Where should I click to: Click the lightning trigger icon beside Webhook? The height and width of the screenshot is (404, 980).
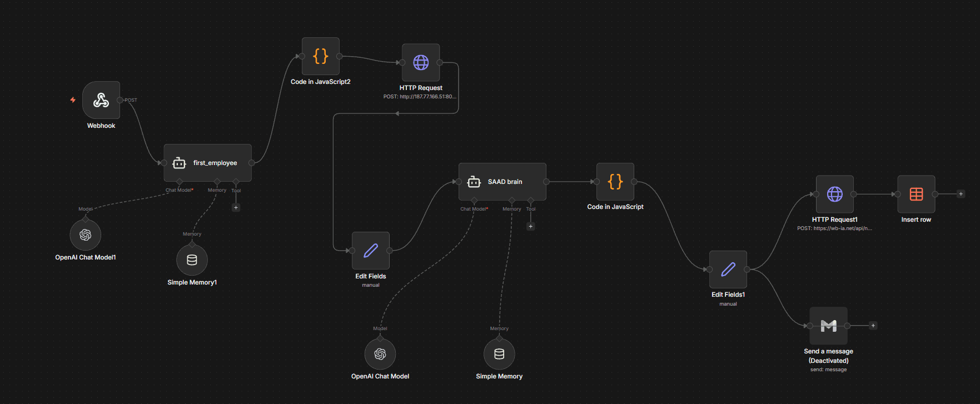(x=73, y=100)
